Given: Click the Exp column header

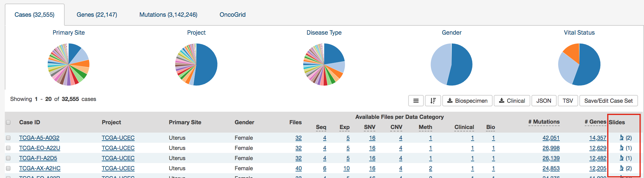Looking at the screenshot, I should click(345, 127).
